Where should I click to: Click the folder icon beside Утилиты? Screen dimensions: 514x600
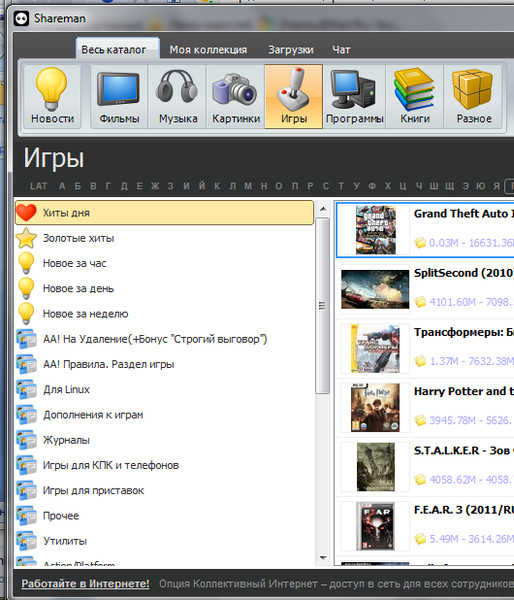26,541
